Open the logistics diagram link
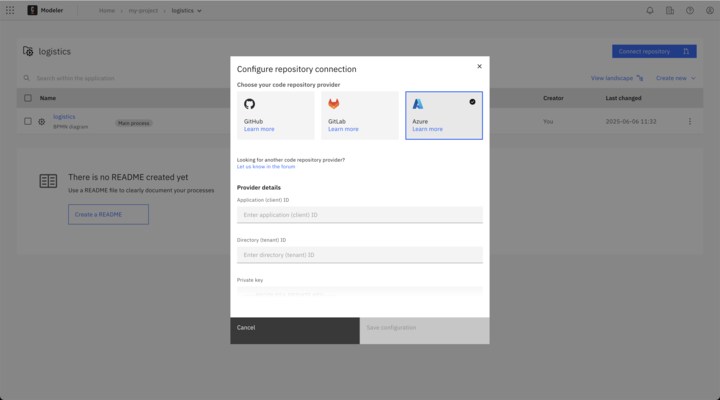720x400 pixels. [x=64, y=117]
